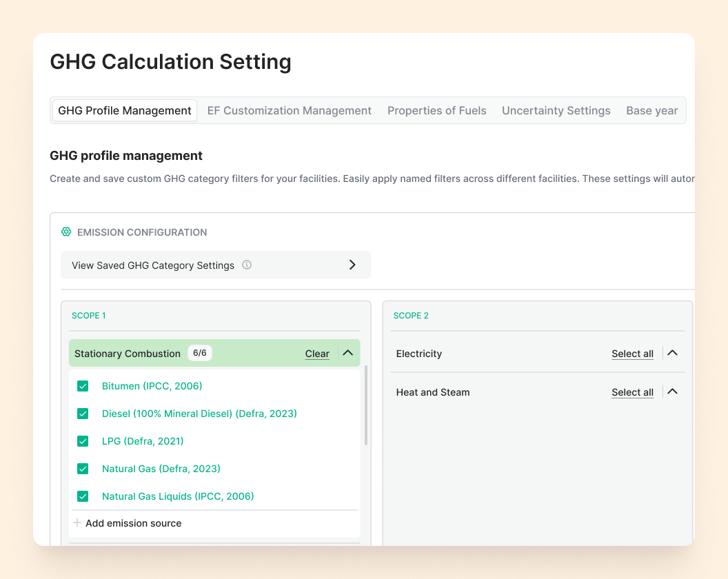Screen dimensions: 728x579
Task: Click Select all for Heat and Steam
Action: (632, 392)
